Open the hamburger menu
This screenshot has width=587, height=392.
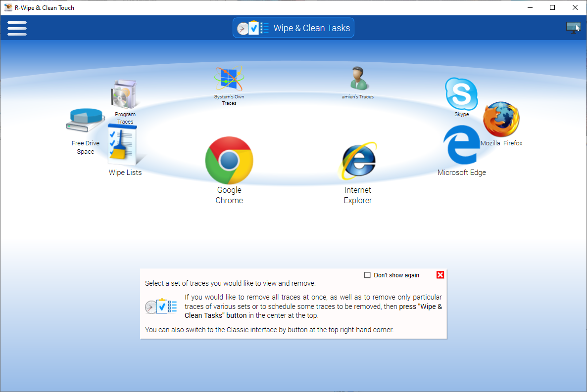pos(17,29)
